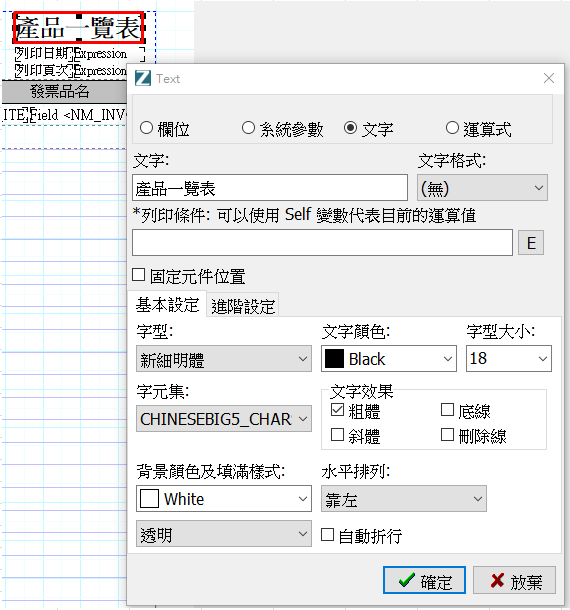Open the 新細明體 font dropdown
This screenshot has height=610, width=570.
point(224,359)
